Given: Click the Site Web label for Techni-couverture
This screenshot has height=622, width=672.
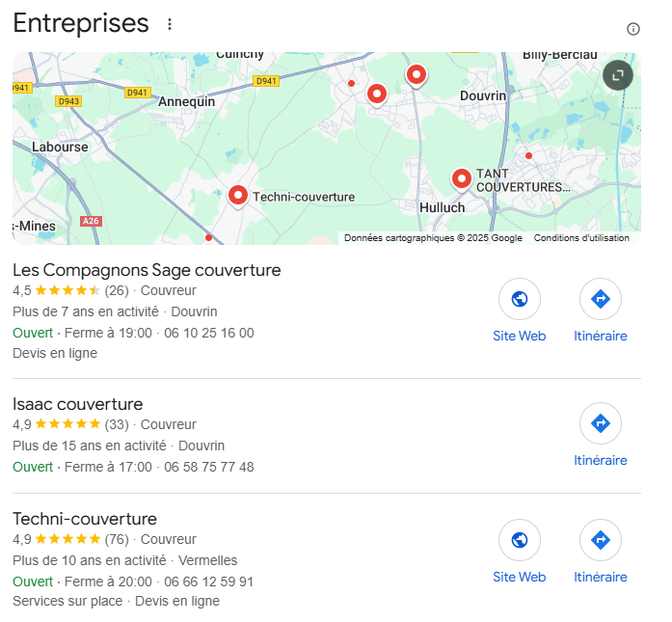Looking at the screenshot, I should [519, 577].
